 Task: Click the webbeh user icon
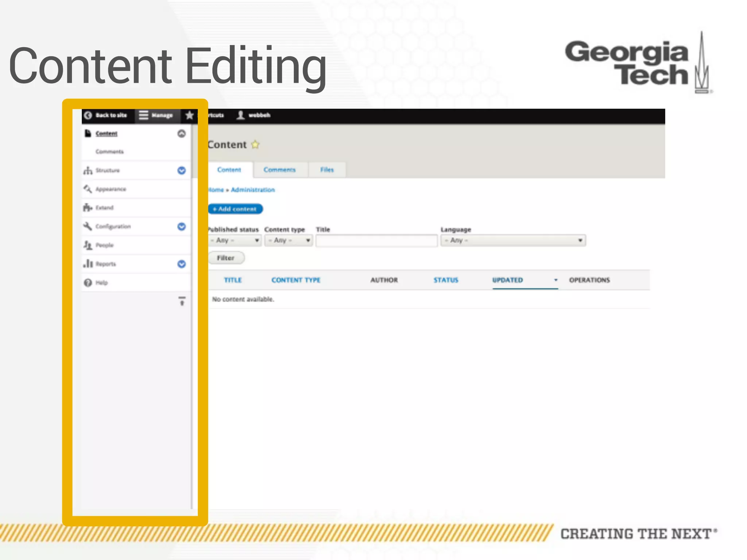(240, 115)
